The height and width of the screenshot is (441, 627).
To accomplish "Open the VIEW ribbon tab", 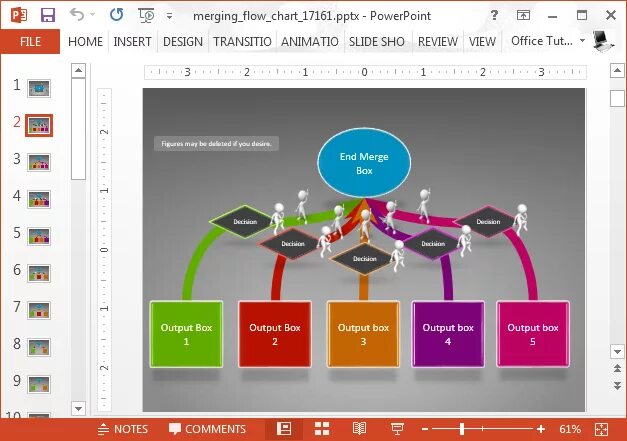I will (482, 42).
